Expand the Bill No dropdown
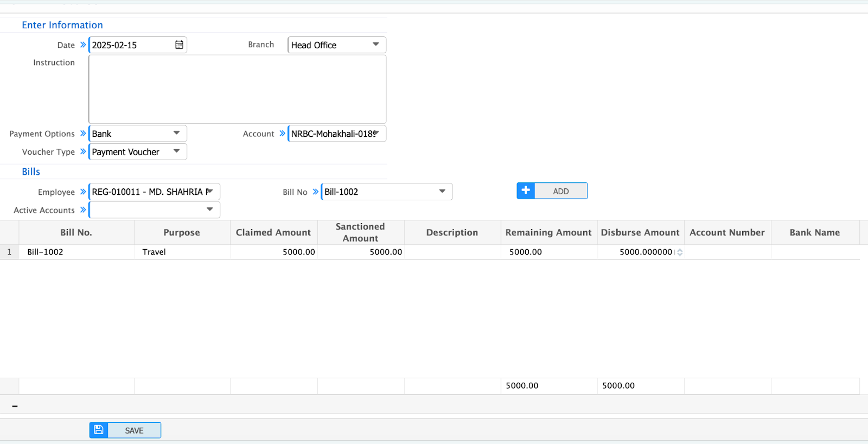The width and height of the screenshot is (868, 444). point(442,192)
